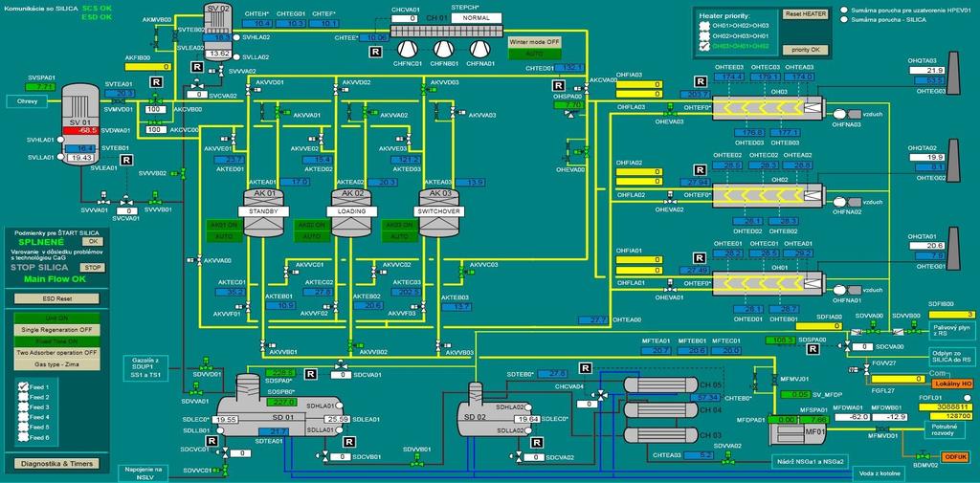This screenshot has width=980, height=483.
Task: Select the AK 01 adsorber vessel
Action: (x=263, y=212)
